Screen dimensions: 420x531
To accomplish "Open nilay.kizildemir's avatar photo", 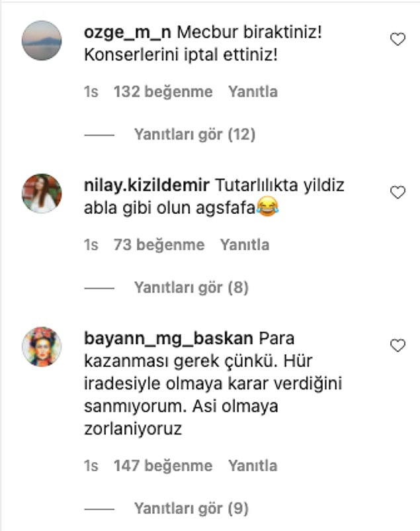I will tap(42, 193).
